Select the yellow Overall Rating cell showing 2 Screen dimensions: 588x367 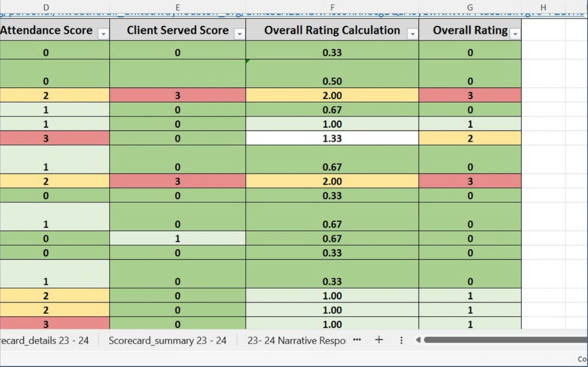pos(470,138)
